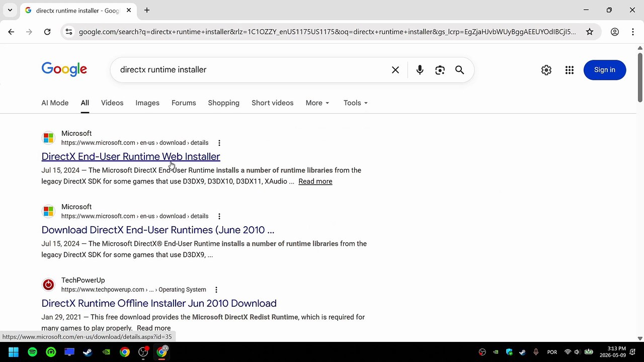Open DirectX Runtime Offline Installer Jun 2010 Download
Image resolution: width=644 pixels, height=362 pixels.
tap(159, 303)
